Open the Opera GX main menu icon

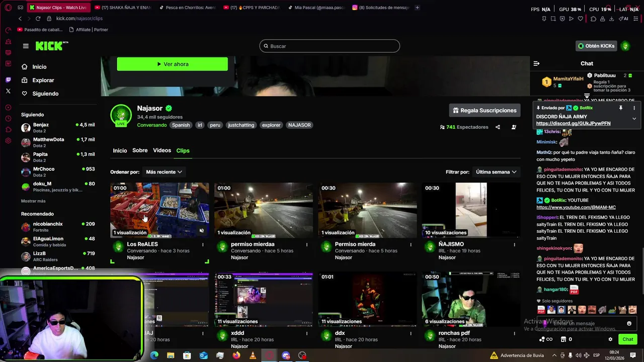8,8
